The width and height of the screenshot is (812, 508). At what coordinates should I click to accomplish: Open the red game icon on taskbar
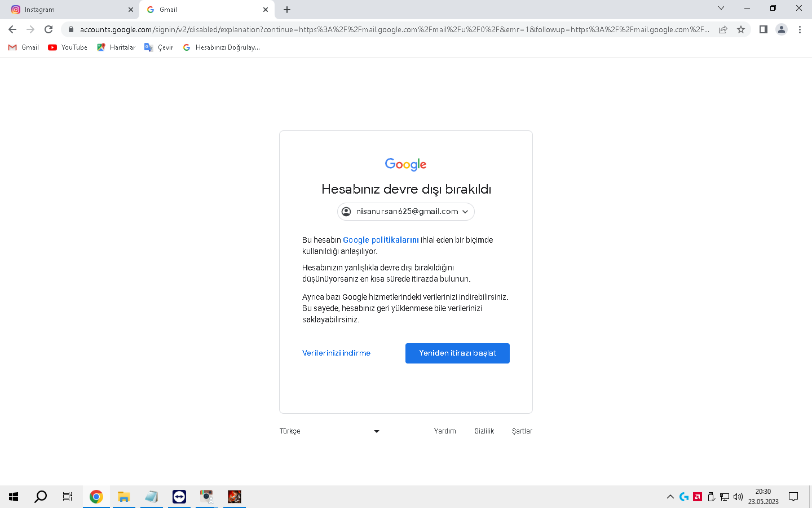pos(235,497)
